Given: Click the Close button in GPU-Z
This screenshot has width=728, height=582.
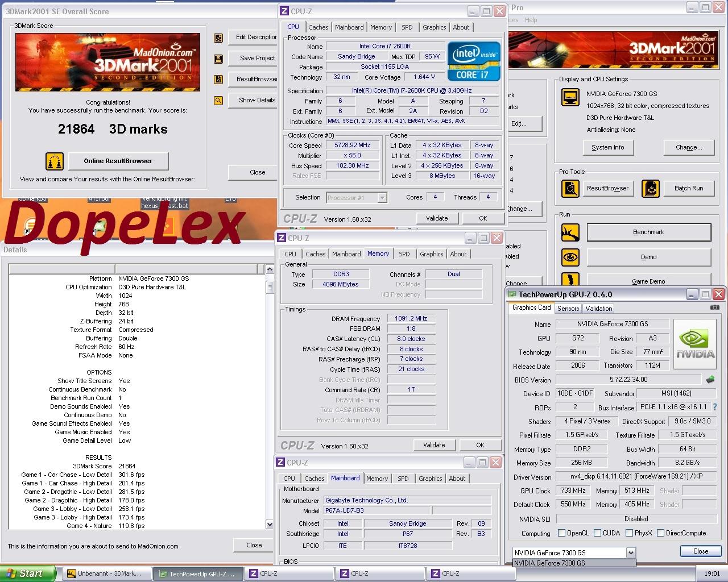Looking at the screenshot, I should tap(701, 551).
